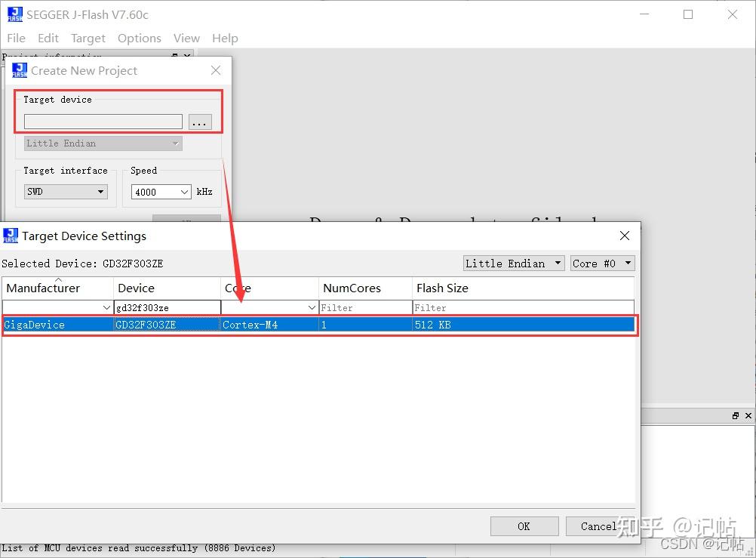Expand the SWD target interface dropdown
The image size is (756, 558).
pos(66,192)
